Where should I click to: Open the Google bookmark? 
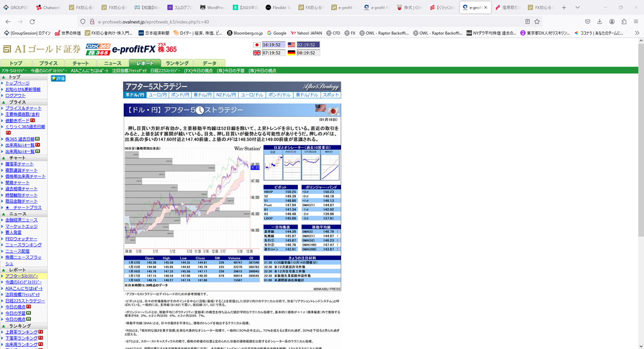[x=276, y=33]
